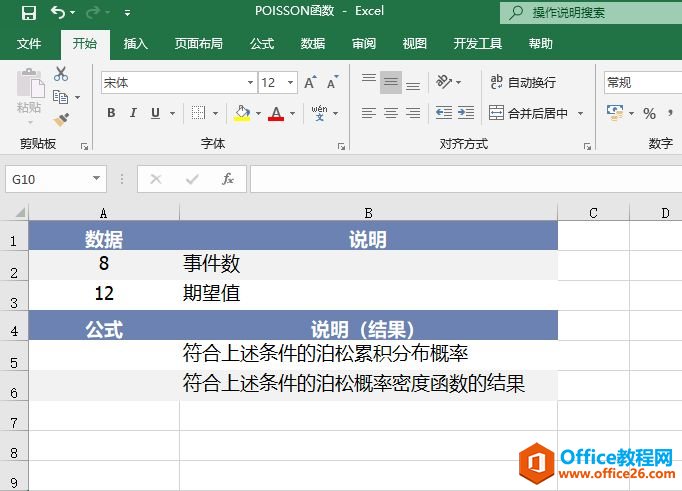Switch to the 审阅 ribbon tab

tap(364, 43)
